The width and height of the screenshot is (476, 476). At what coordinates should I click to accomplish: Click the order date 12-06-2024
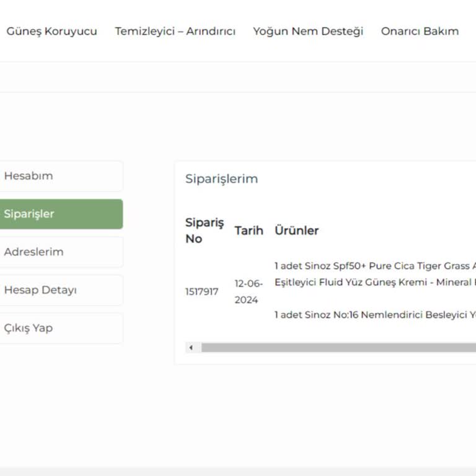249,291
